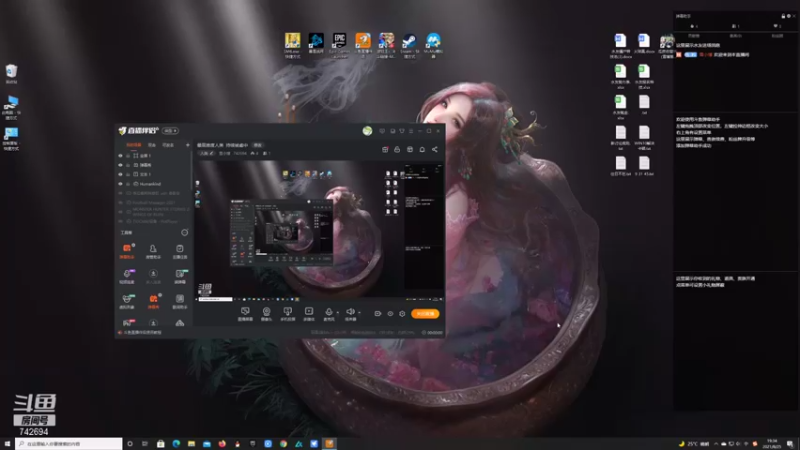The width and height of the screenshot is (800, 450).
Task: Switch to the third scene tab
Action: [x=168, y=145]
